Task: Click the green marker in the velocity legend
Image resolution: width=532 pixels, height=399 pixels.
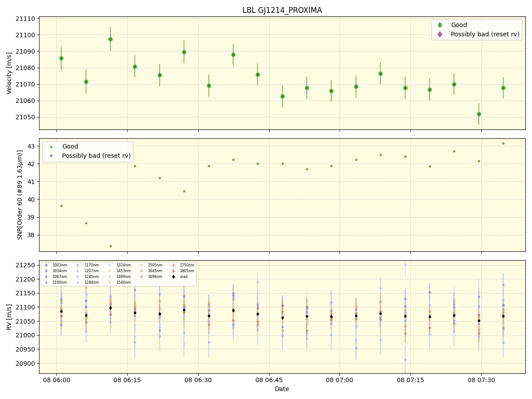Action: coord(440,25)
